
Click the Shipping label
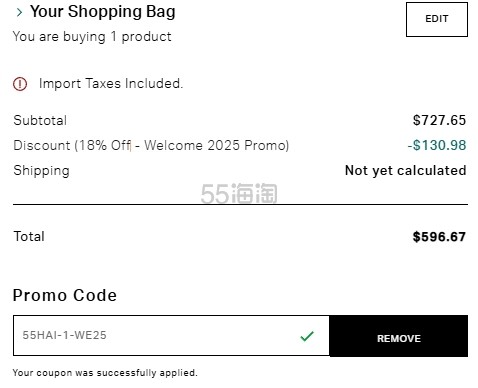[x=42, y=171]
